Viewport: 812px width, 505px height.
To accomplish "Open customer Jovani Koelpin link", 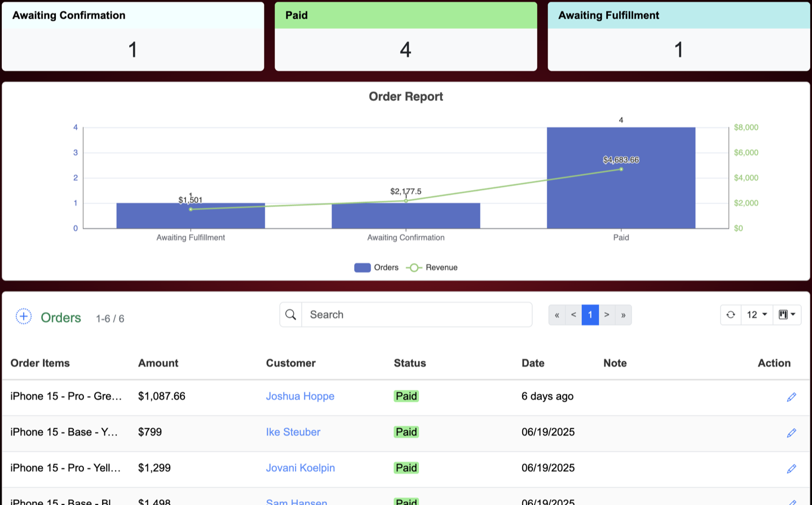I will (x=301, y=468).
